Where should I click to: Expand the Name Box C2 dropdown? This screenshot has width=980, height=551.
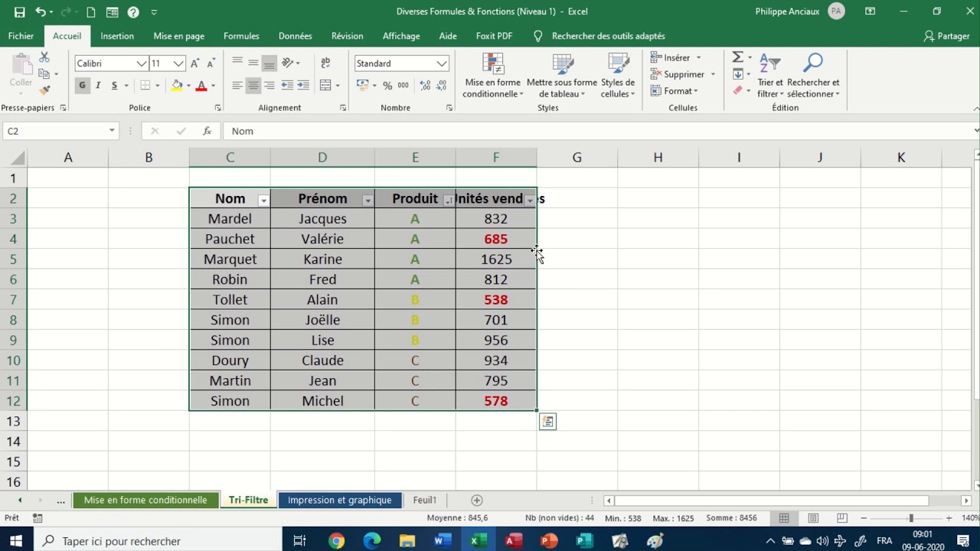pyautogui.click(x=112, y=131)
